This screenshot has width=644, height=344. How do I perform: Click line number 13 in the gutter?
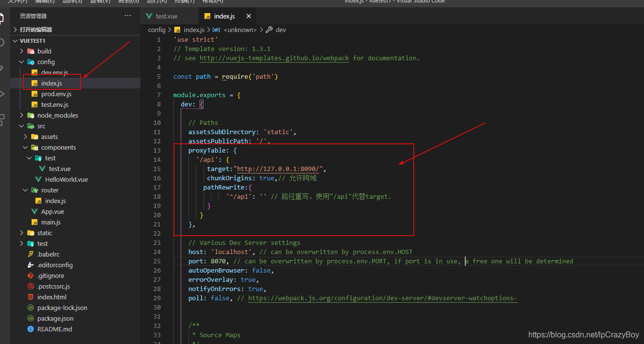point(157,150)
